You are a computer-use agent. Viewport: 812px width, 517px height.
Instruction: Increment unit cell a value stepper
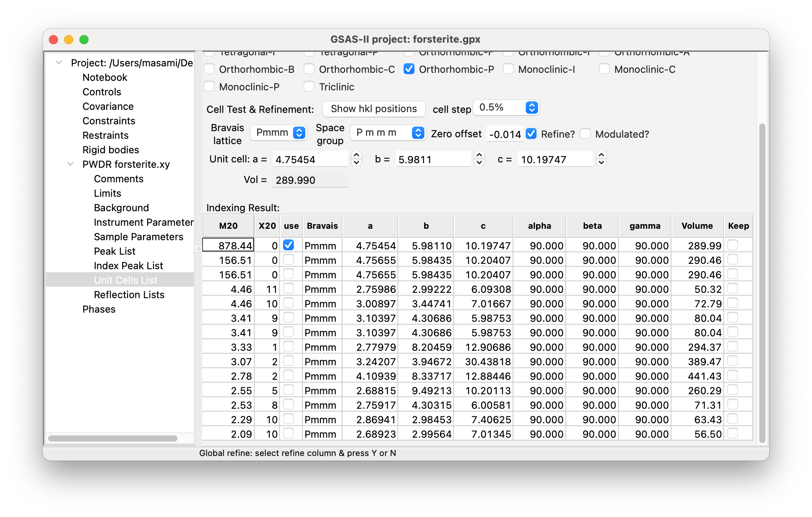356,155
